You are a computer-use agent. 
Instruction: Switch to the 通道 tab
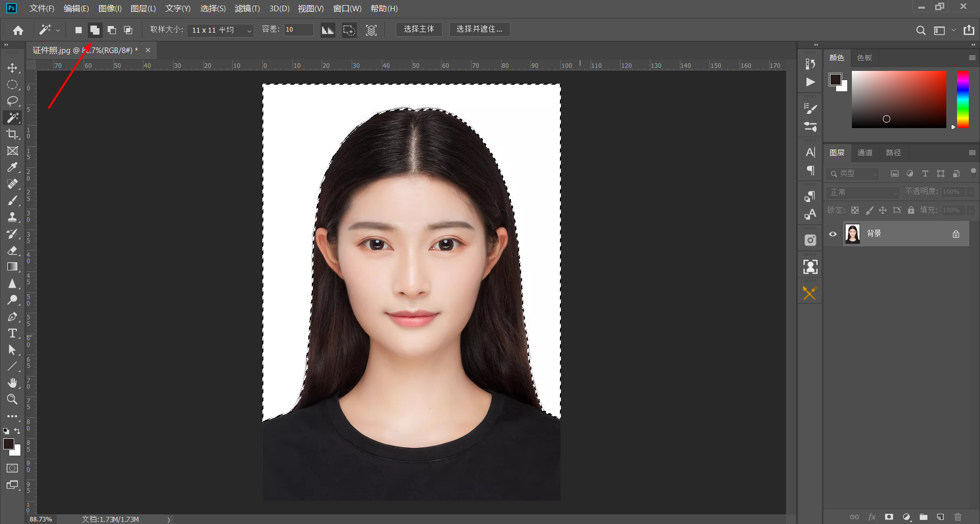[865, 153]
